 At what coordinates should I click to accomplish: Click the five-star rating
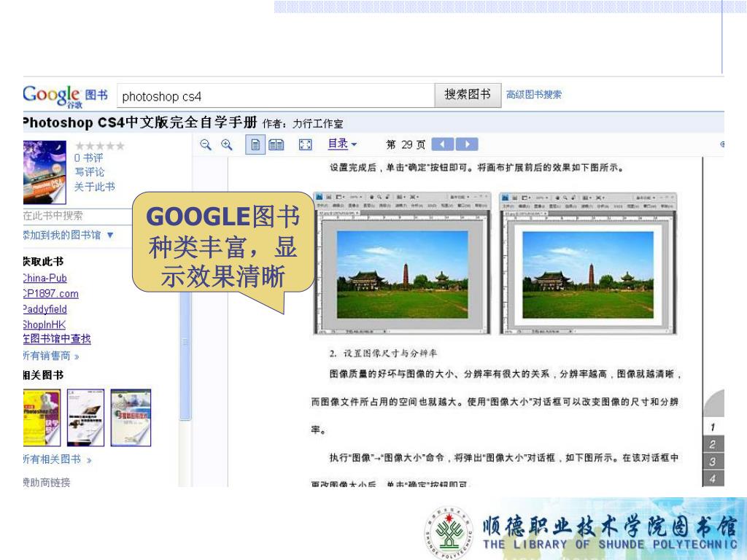[x=100, y=146]
